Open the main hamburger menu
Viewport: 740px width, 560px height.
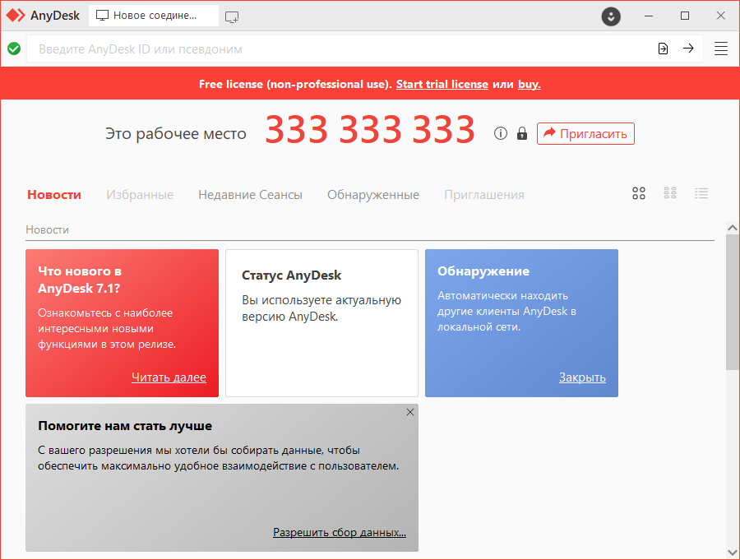721,48
